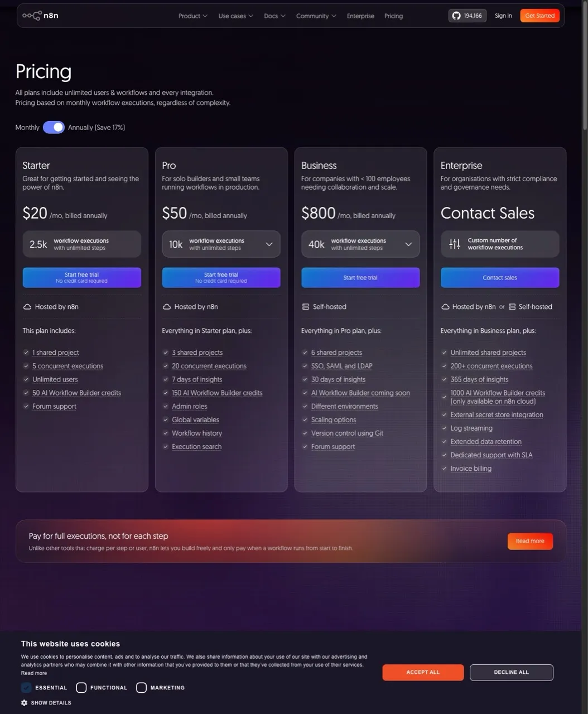Screen dimensions: 588x714
Task: Click the sliders icon for custom workflow executions
Action: click(x=455, y=244)
